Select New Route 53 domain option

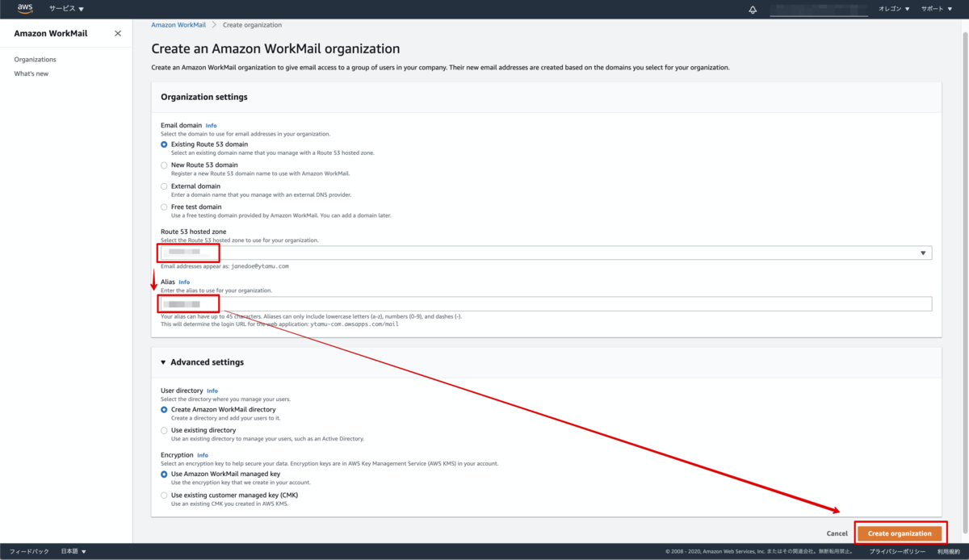pyautogui.click(x=164, y=165)
